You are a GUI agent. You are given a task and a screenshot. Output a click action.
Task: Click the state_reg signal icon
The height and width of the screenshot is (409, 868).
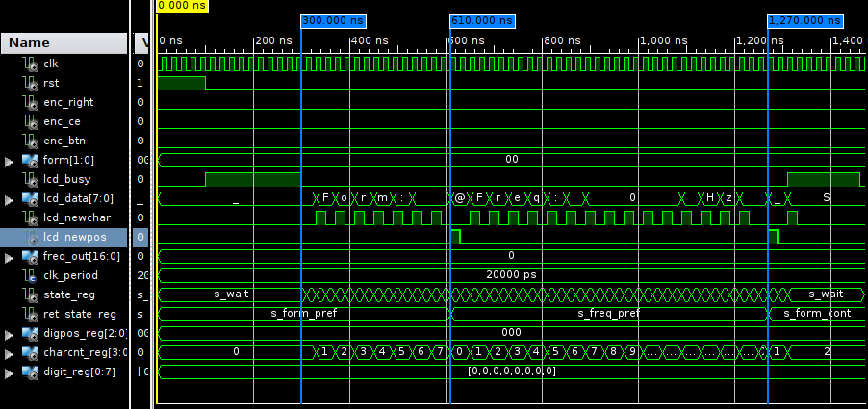(30, 294)
